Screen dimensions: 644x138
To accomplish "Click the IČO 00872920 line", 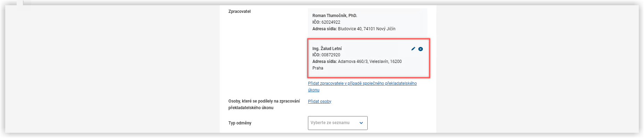I will tap(326, 55).
